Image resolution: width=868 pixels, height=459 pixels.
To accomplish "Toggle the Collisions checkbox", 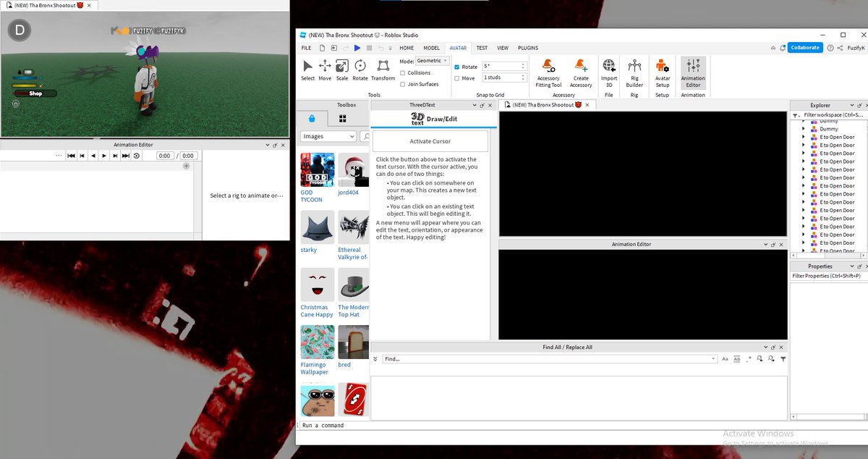I will pyautogui.click(x=402, y=73).
